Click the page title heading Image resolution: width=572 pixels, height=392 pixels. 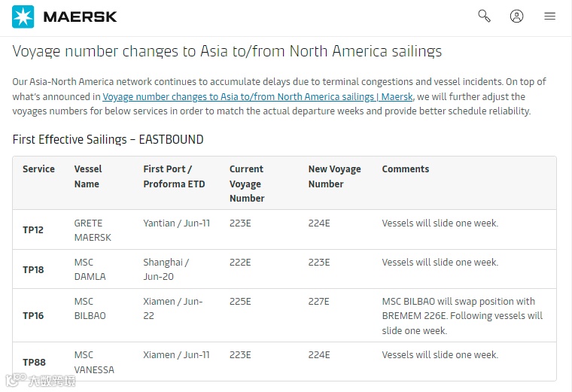(227, 51)
